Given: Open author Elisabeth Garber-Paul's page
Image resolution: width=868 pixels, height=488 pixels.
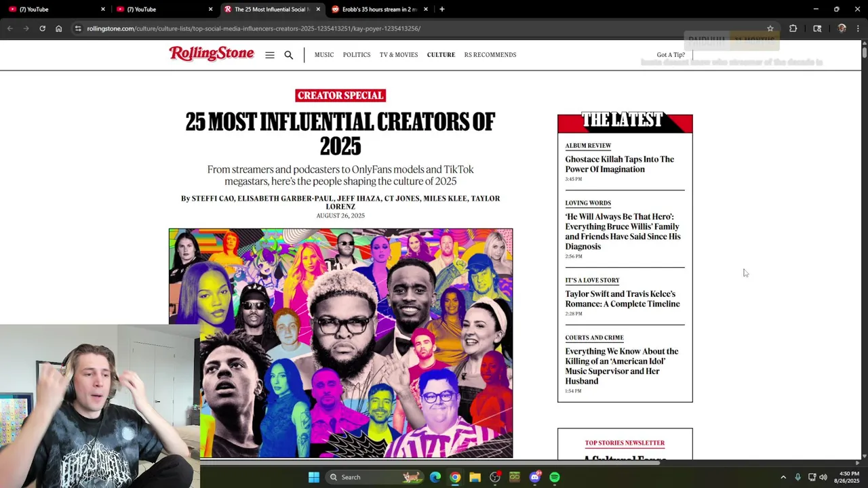Looking at the screenshot, I should click(285, 199).
